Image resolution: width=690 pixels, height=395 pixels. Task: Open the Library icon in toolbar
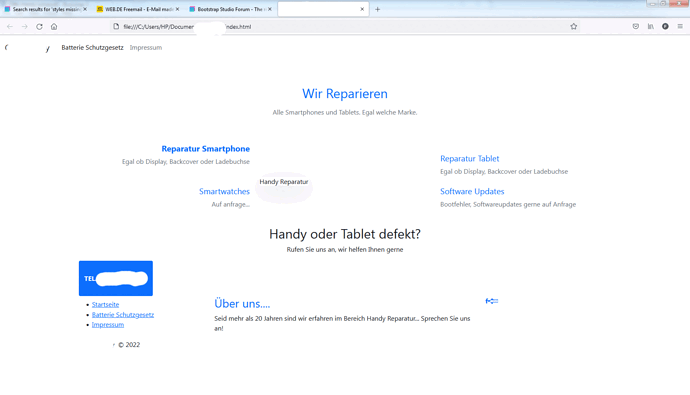[x=650, y=27]
